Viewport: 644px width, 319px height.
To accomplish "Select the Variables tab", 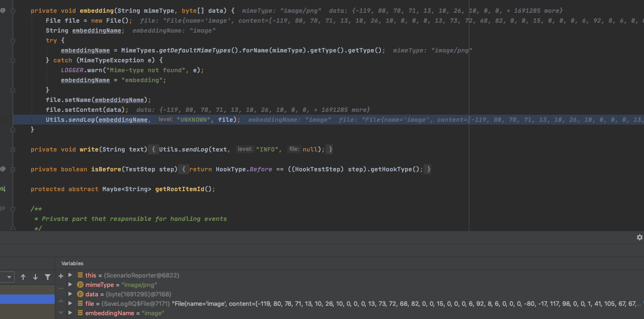I will [72, 263].
